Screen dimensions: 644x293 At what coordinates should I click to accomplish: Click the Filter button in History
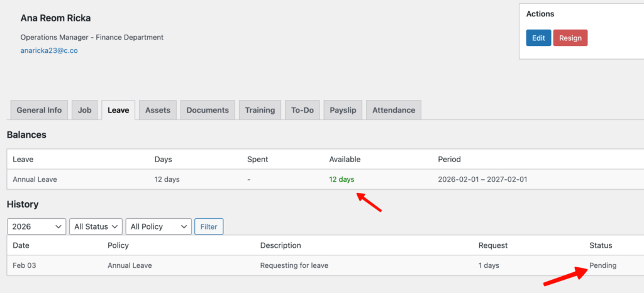pos(209,226)
